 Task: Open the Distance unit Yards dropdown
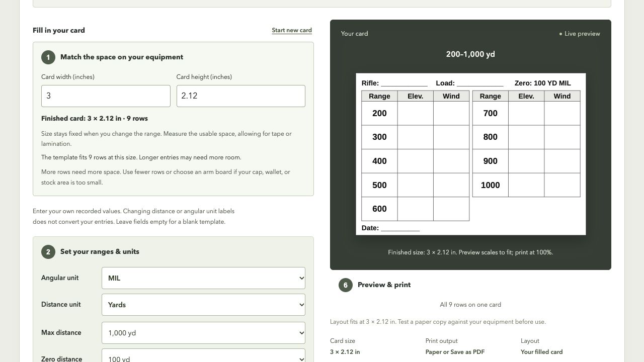tap(203, 305)
